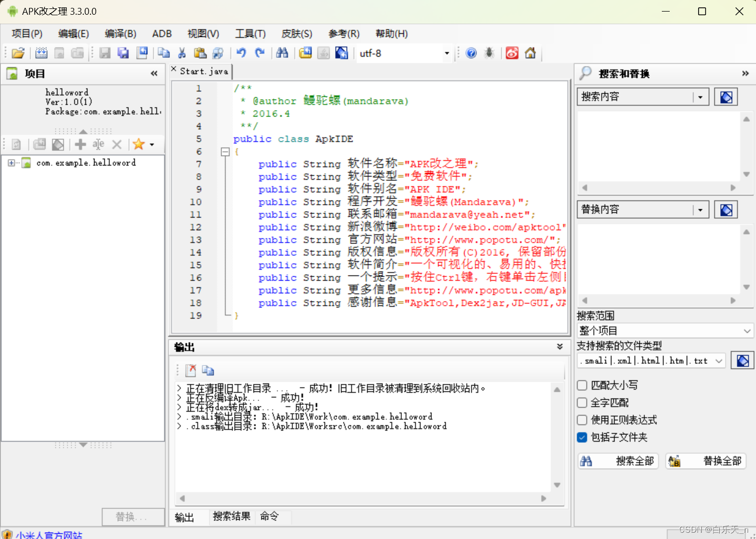Click the compile project toolbar icon
Screen dimensions: 756x539
pos(41,53)
